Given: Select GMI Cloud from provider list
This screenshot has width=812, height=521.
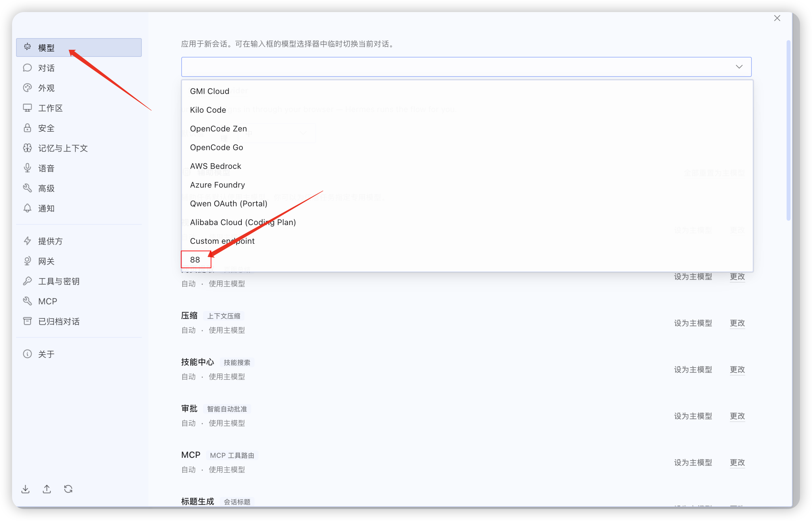Looking at the screenshot, I should (x=467, y=91).
